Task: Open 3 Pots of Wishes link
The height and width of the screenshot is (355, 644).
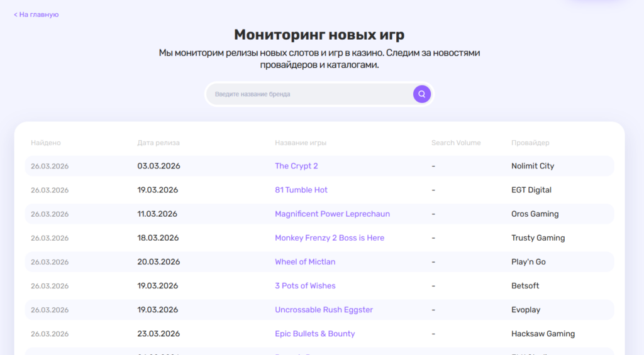Action: pyautogui.click(x=305, y=286)
